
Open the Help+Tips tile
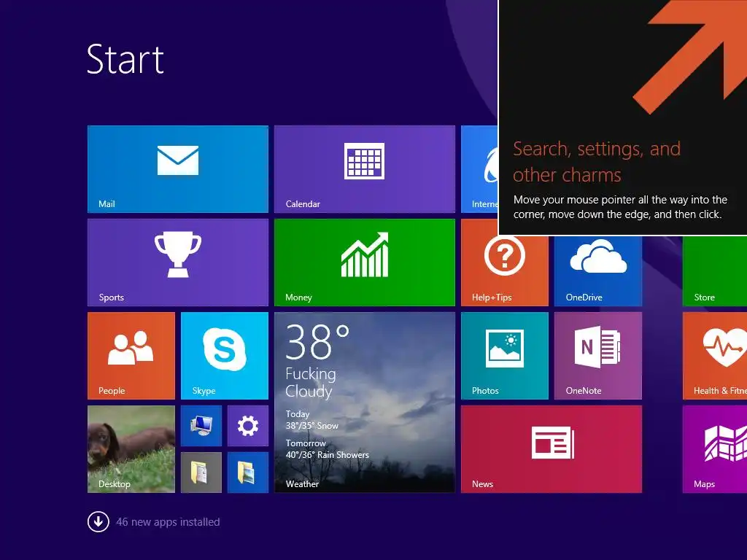[505, 271]
